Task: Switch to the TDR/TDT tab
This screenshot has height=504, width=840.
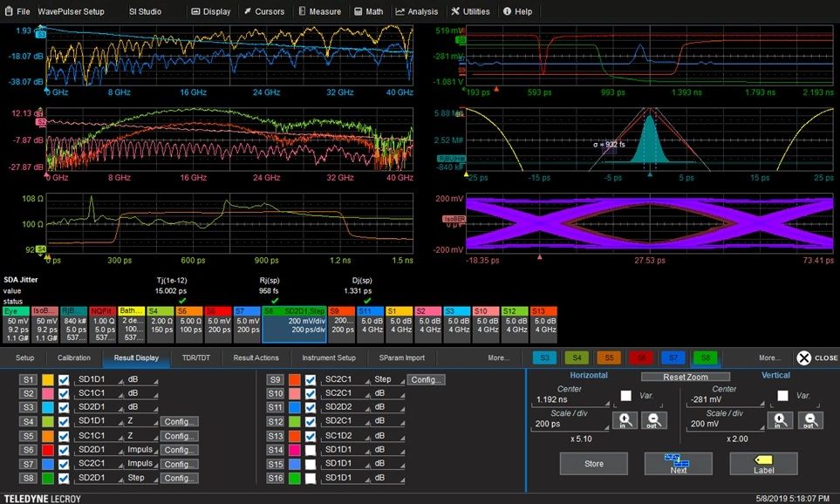Action: [195, 358]
